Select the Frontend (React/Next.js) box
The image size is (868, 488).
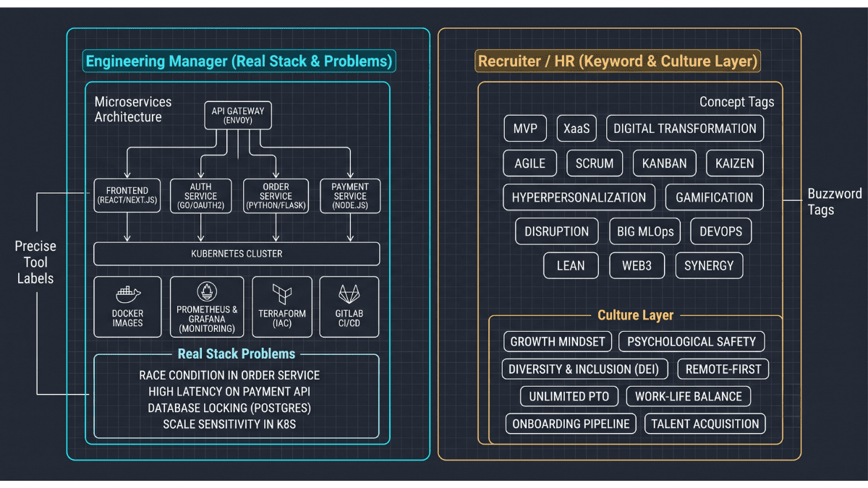click(127, 195)
